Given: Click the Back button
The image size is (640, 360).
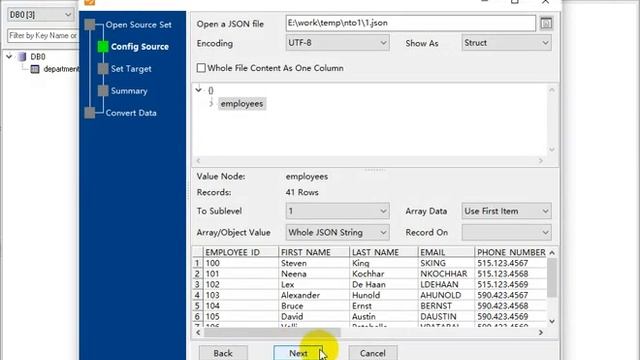Looking at the screenshot, I should 223,353.
